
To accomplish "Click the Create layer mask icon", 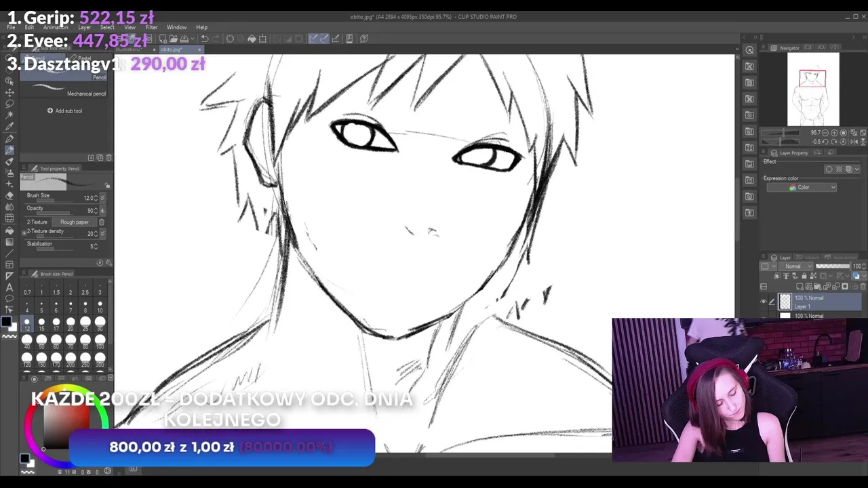I will [845, 286].
